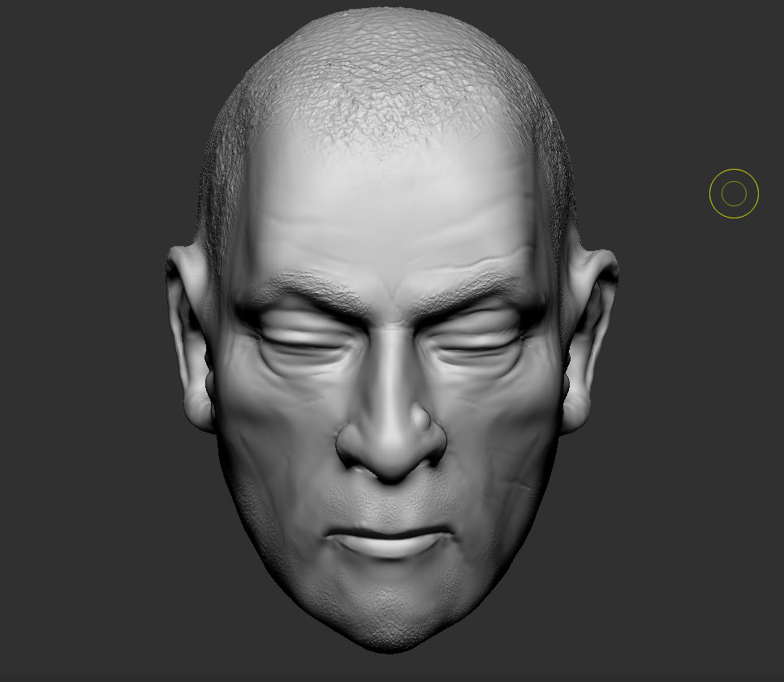
Task: Click the sculpted head's ear on the left side
Action: click(x=191, y=339)
